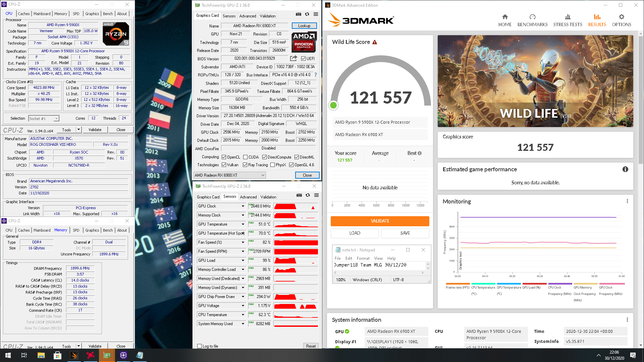This screenshot has height=362, width=644.
Task: Click the Wild Life Score warning icon
Action: pos(375,42)
